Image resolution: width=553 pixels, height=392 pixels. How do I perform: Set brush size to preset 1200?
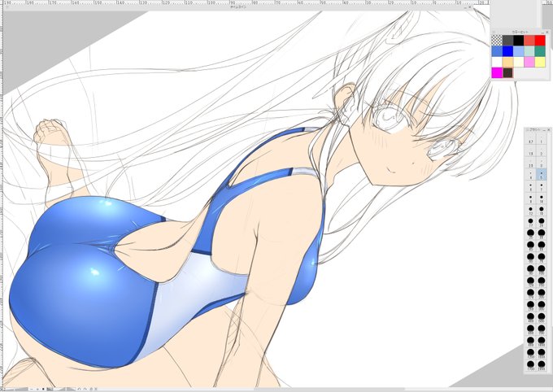[x=530, y=355]
